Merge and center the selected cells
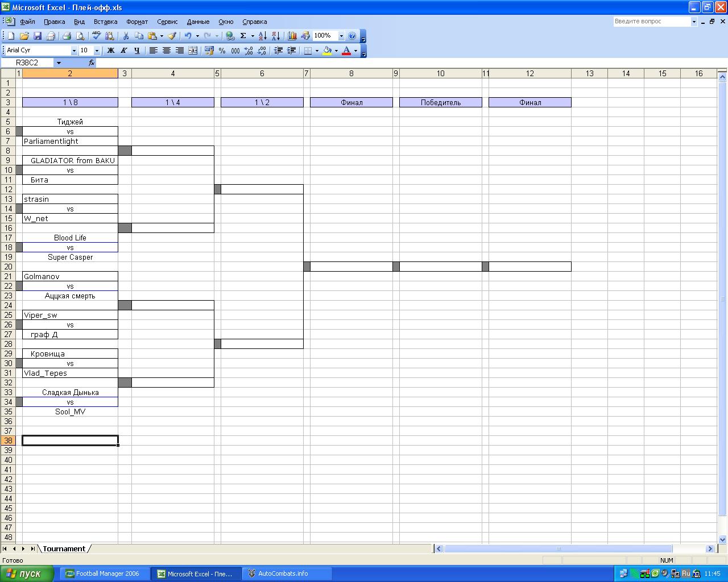Image resolution: width=728 pixels, height=582 pixels. point(193,51)
